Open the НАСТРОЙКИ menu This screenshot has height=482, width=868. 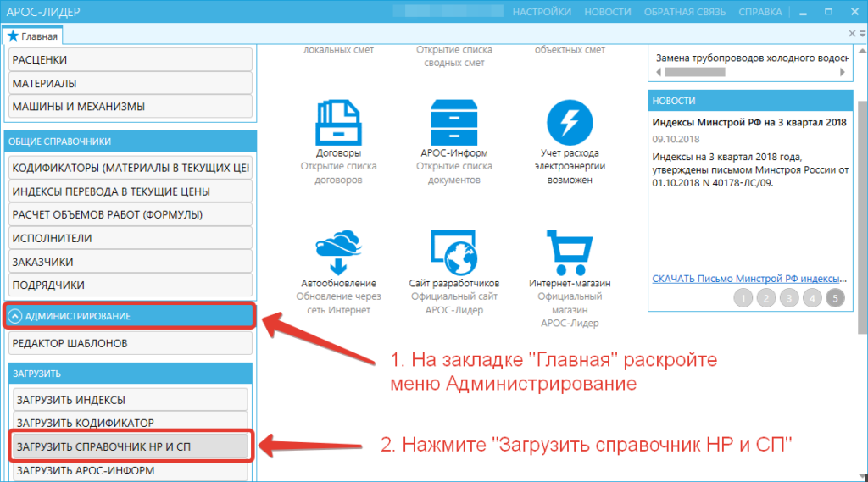542,12
